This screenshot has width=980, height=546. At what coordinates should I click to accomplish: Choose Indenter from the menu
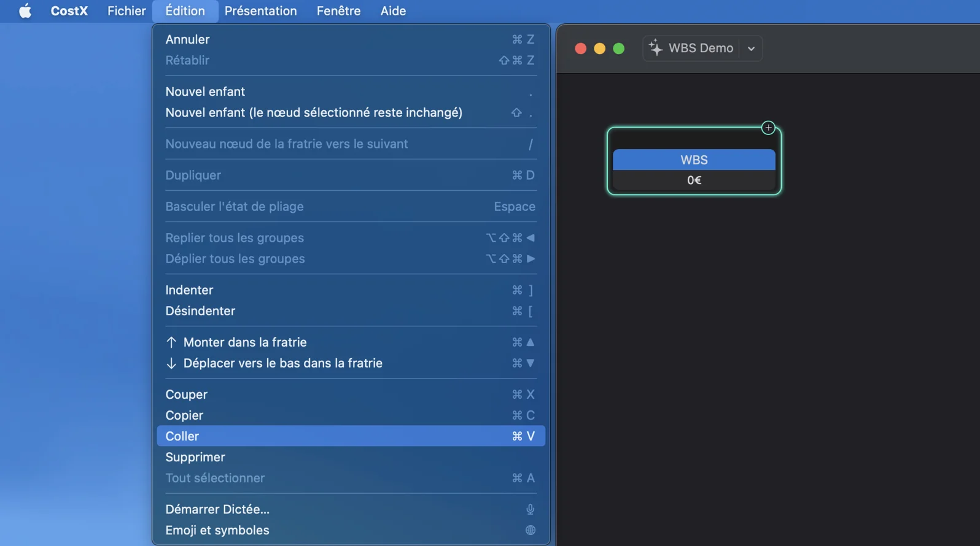(189, 290)
